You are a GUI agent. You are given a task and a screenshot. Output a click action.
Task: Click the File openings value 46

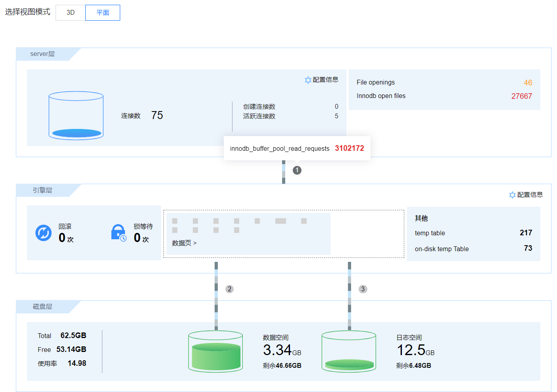528,83
